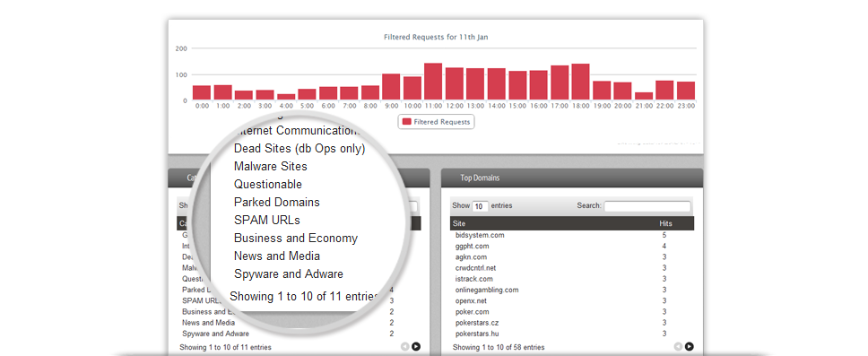The image size is (868, 356).
Task: Click the red bar for 14:00
Action: [497, 84]
